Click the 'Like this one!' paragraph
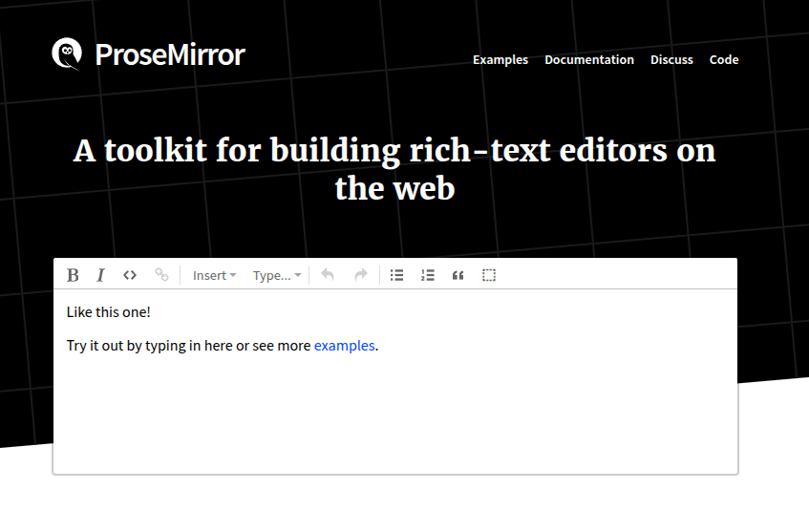The height and width of the screenshot is (532, 809). tap(108, 312)
